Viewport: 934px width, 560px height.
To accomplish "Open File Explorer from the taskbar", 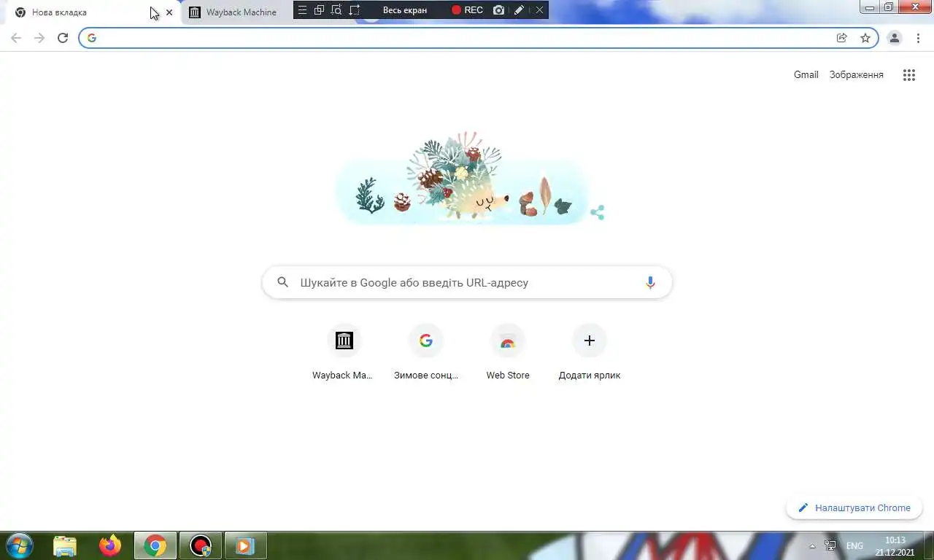I will click(x=65, y=545).
